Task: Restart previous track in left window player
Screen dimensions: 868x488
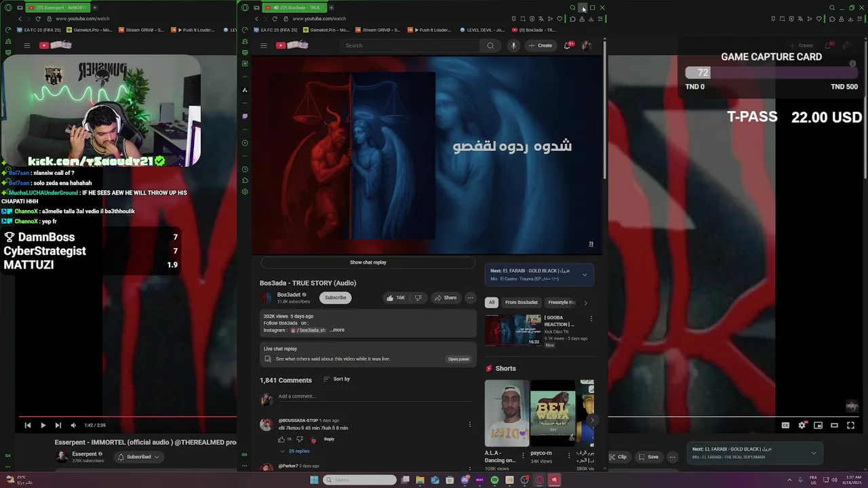Action: [x=28, y=426]
